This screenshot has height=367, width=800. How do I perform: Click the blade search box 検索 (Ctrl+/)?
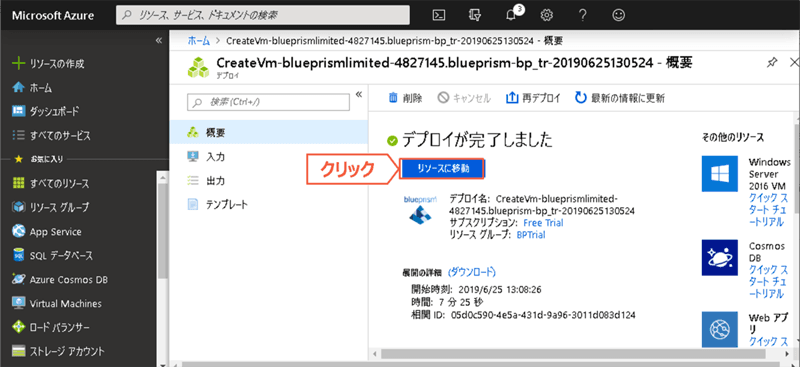(x=268, y=102)
